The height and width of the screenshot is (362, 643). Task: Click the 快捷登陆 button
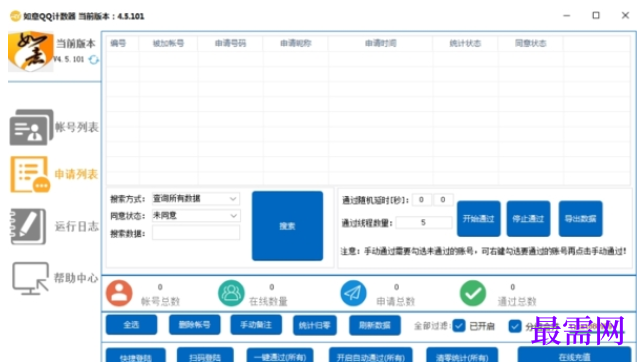pyautogui.click(x=136, y=355)
